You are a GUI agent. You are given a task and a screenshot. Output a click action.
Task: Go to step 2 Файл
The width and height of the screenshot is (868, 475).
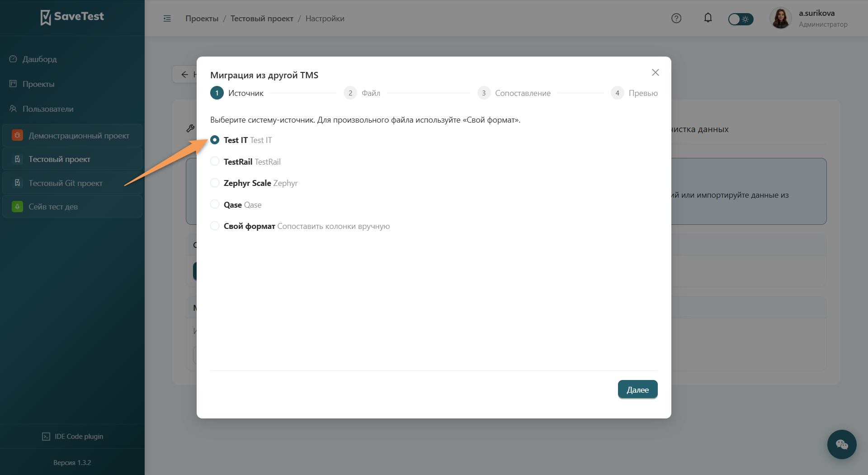[362, 93]
